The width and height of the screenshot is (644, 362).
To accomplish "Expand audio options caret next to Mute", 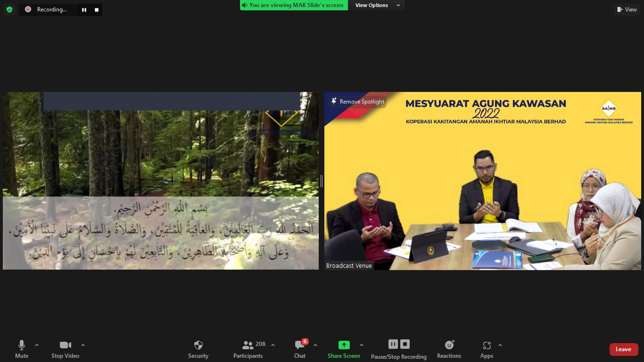I will 37,345.
